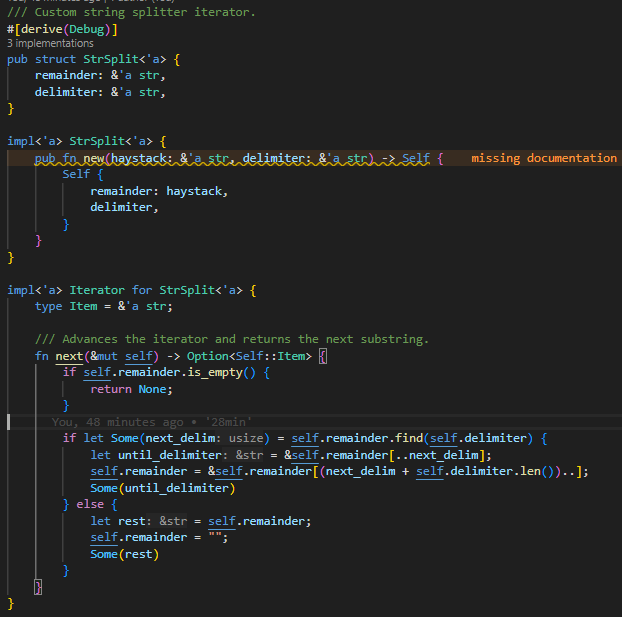Screen dimensions: 622x617
Task: Click the 'find' method call on self.remainder
Action: [409, 438]
